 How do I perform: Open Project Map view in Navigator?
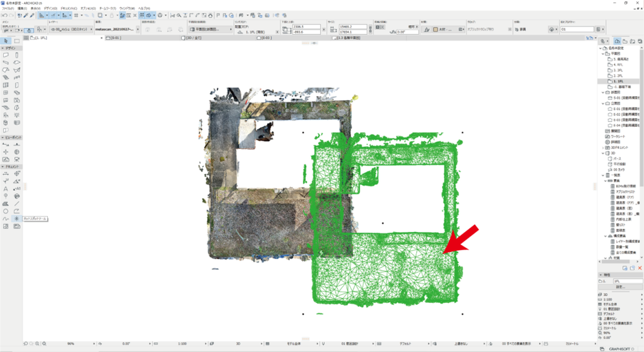(x=618, y=41)
